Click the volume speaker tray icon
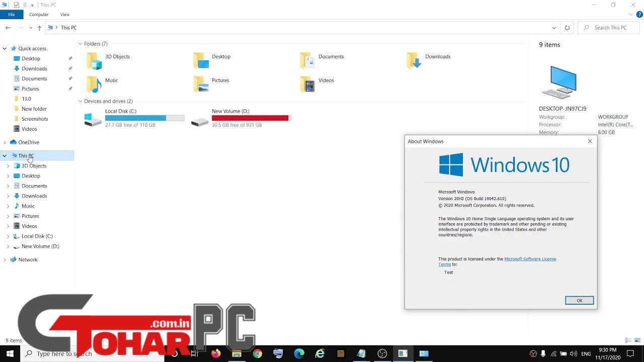This screenshot has width=644, height=362. tap(574, 354)
